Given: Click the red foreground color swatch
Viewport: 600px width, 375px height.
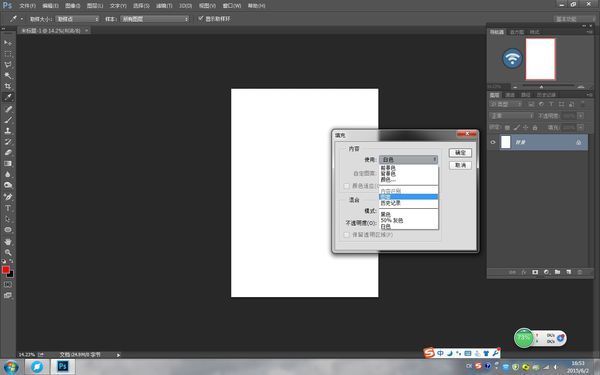Looking at the screenshot, I should (5, 270).
